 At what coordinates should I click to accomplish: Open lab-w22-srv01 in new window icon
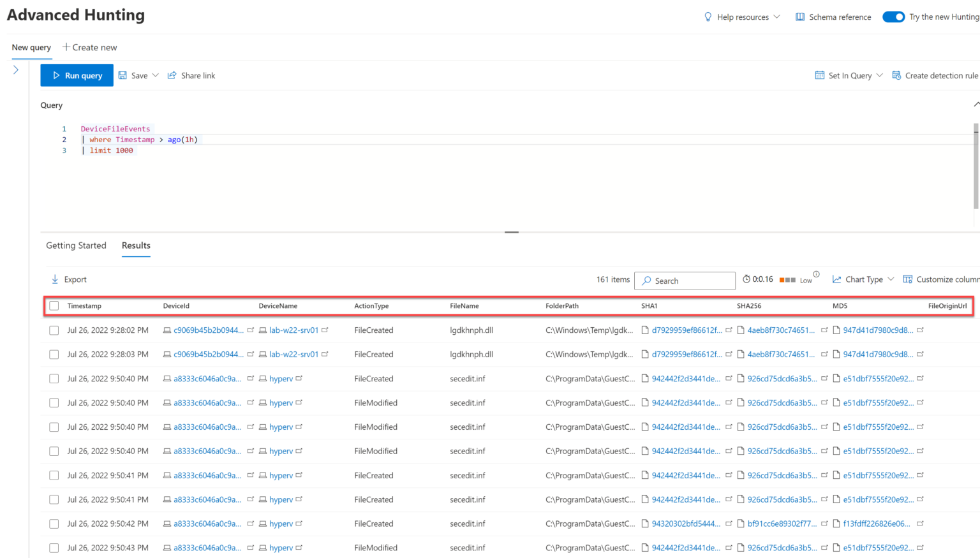325,330
